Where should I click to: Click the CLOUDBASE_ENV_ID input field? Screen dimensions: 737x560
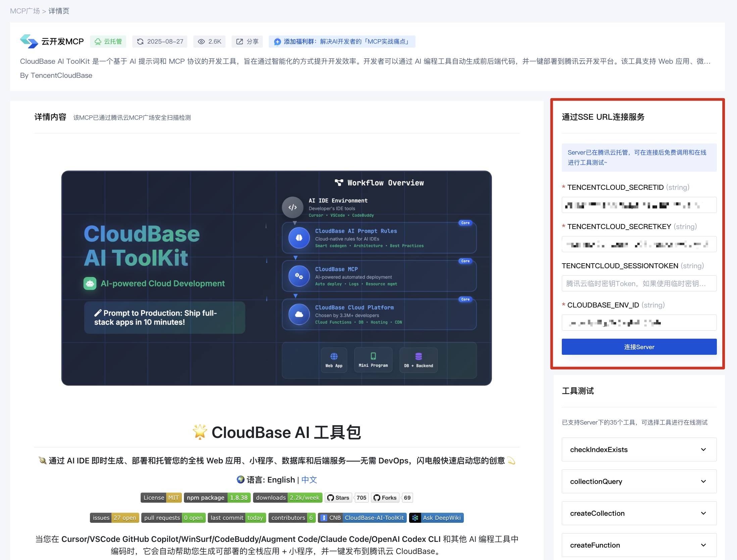[x=639, y=323]
